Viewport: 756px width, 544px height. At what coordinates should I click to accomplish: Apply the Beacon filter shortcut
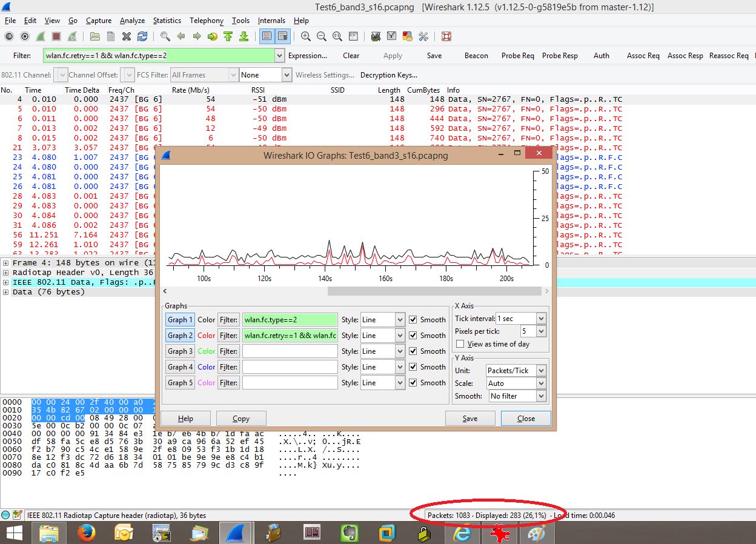[476, 55]
